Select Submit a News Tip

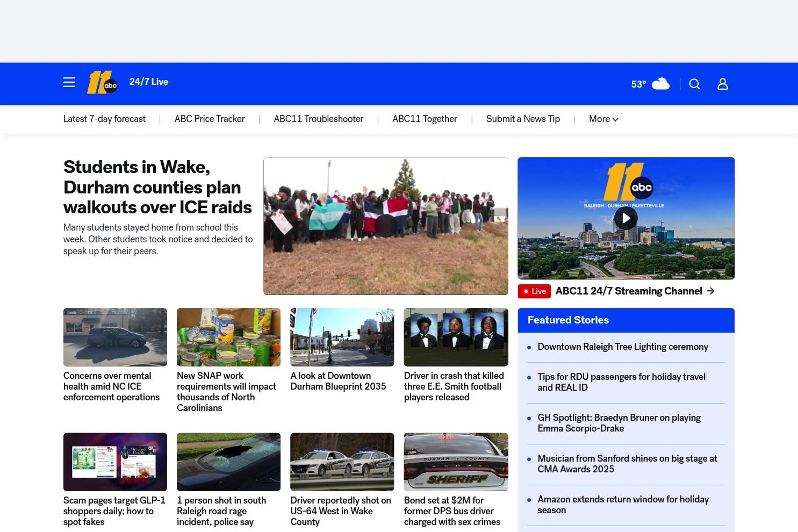(523, 119)
